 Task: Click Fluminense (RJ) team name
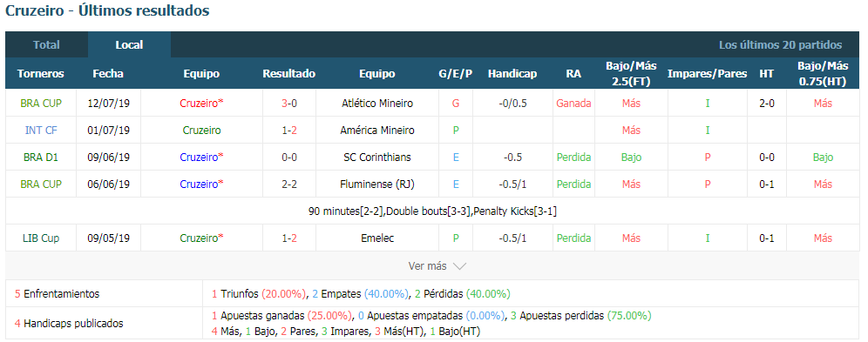[x=377, y=184]
